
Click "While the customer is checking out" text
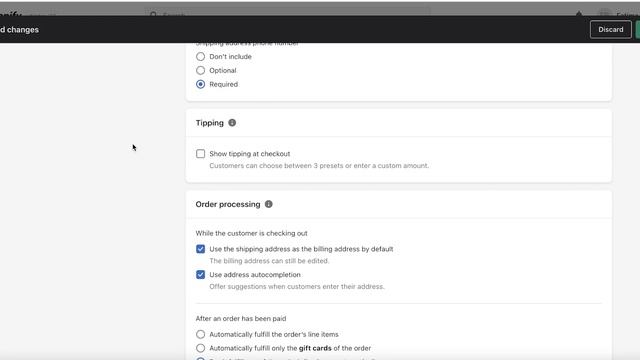coord(251,233)
